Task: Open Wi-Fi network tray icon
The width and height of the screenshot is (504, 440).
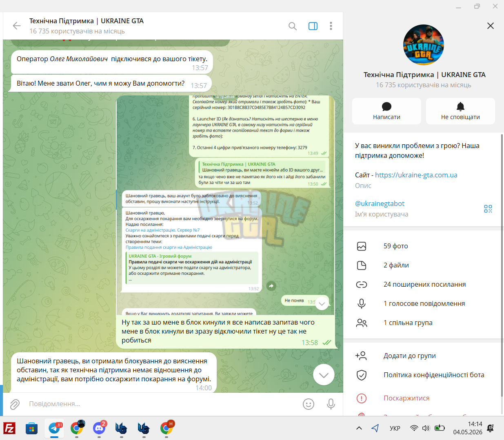Action: (414, 428)
